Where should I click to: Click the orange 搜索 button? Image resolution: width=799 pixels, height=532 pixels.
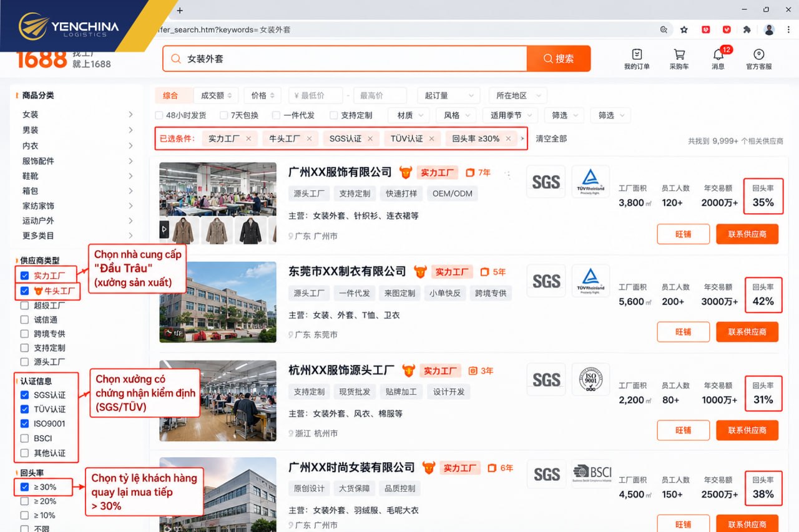[x=559, y=59]
